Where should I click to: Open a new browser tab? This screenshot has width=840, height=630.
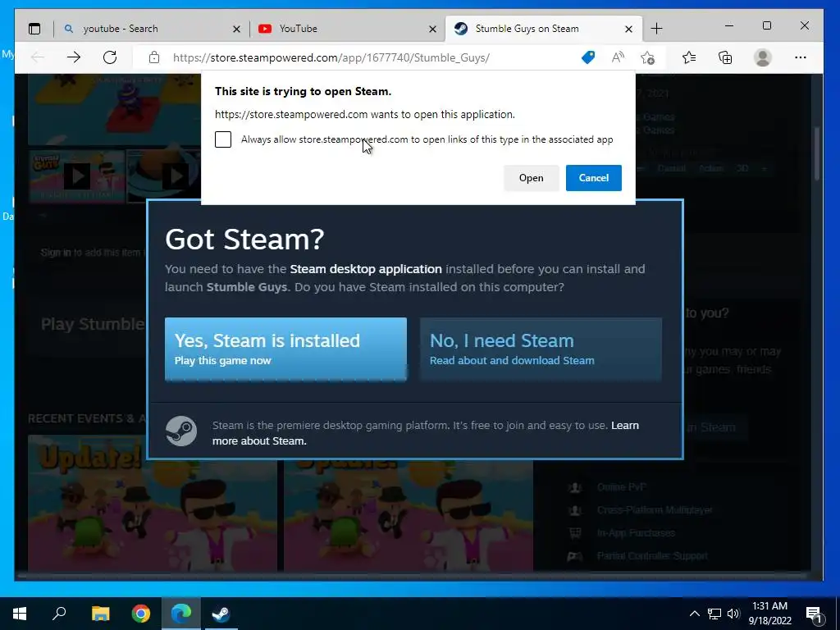click(x=656, y=29)
